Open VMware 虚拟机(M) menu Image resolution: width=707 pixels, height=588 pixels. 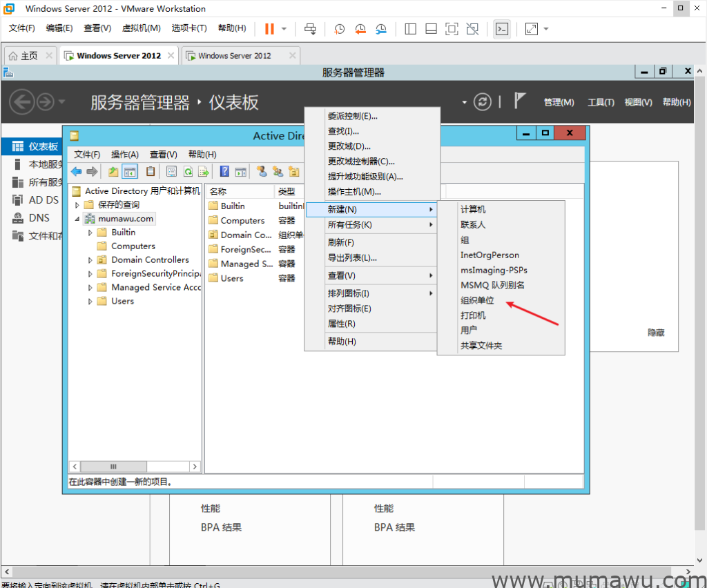pos(141,28)
